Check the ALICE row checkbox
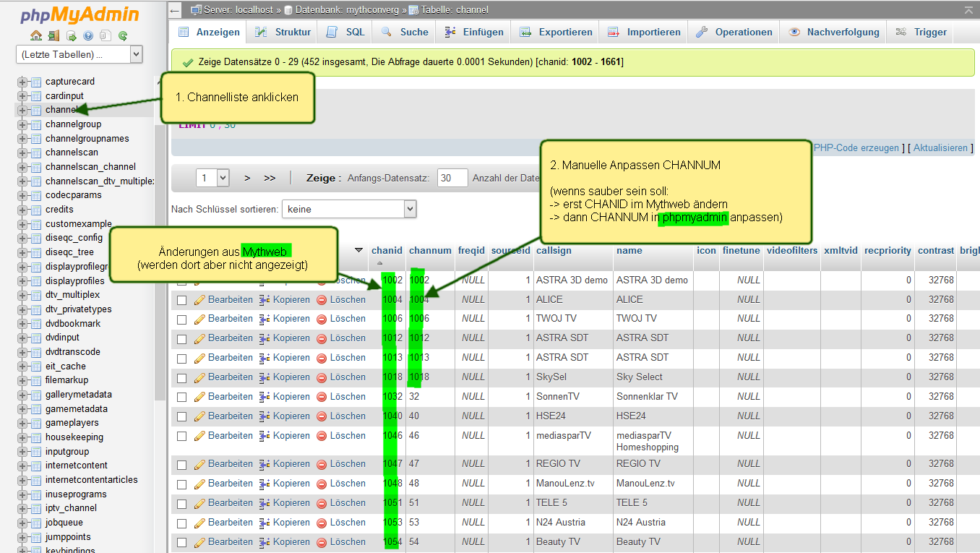Image resolution: width=980 pixels, height=553 pixels. 182,300
